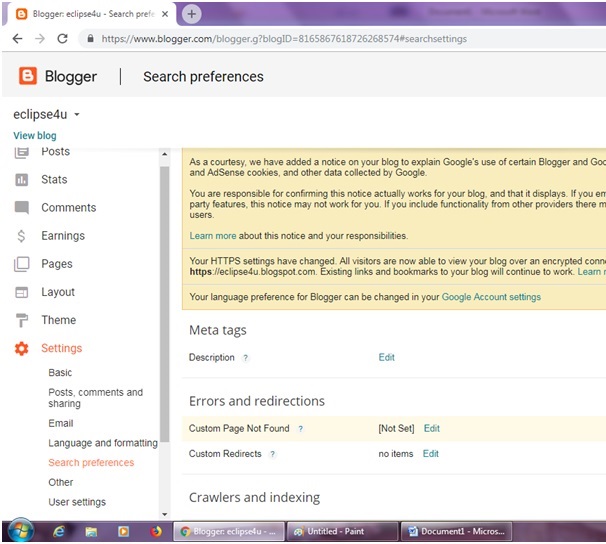Click the orange Settings gear icon
Image resolution: width=606 pixels, height=544 pixels.
pos(22,348)
